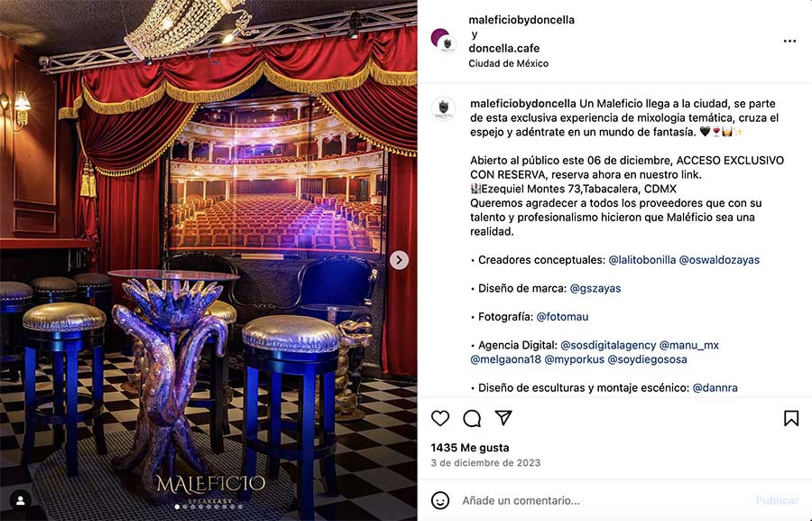Share the post with the paper plane icon

point(503,417)
